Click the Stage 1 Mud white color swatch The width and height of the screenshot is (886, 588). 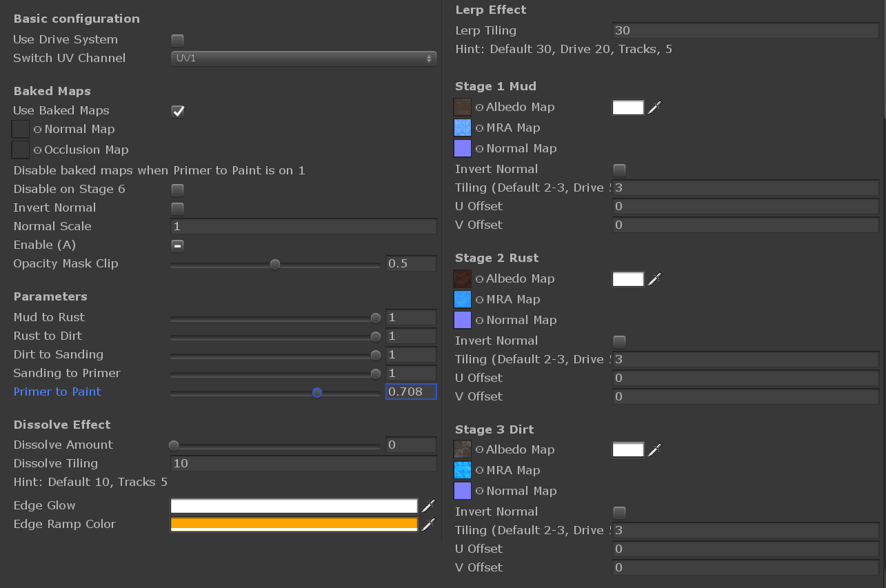click(627, 108)
